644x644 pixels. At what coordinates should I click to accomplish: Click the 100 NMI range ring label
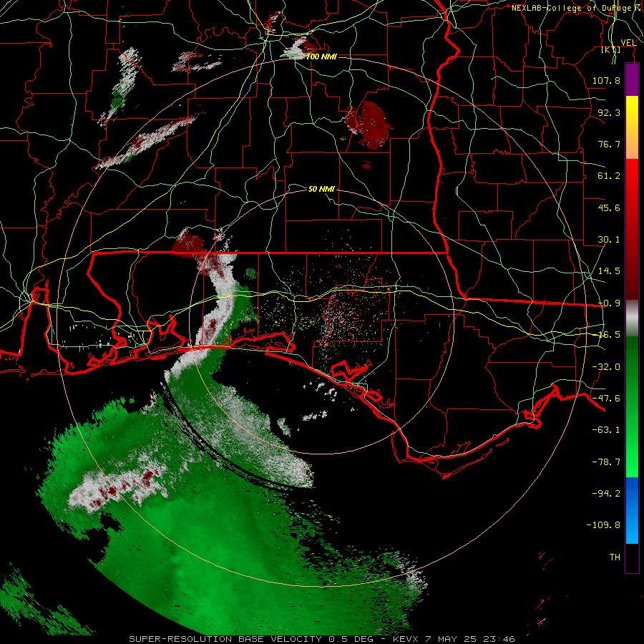click(x=321, y=57)
